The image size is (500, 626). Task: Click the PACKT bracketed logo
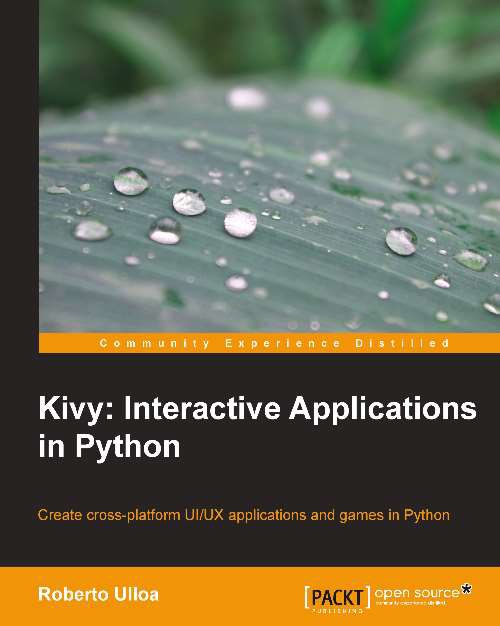pyautogui.click(x=337, y=597)
